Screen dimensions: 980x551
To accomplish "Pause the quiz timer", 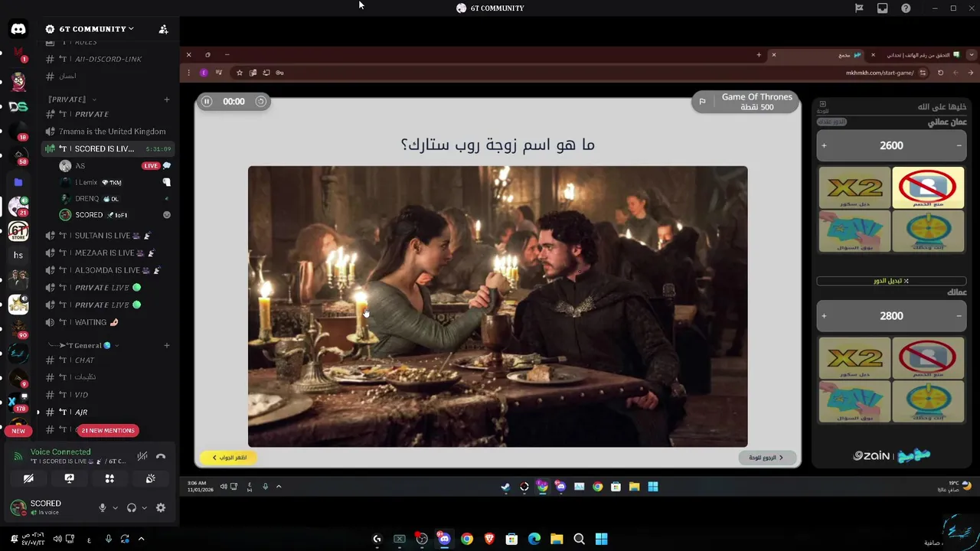I will 207,101.
